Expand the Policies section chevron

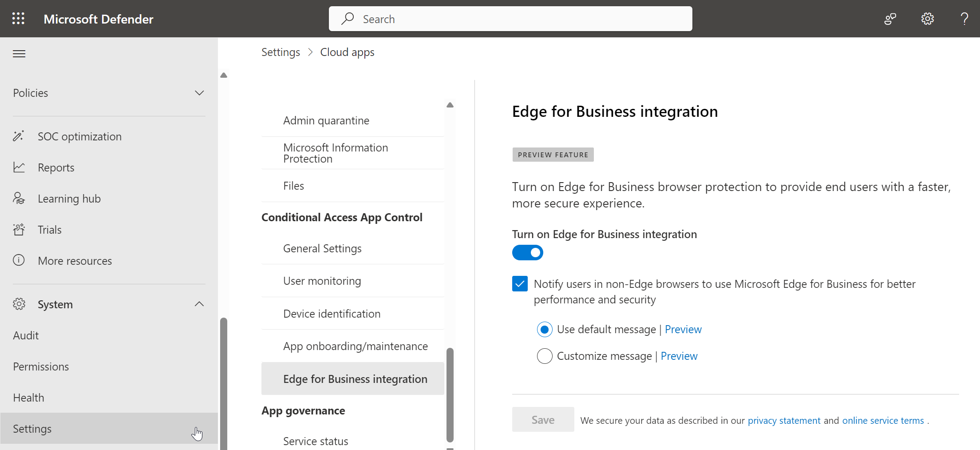199,93
